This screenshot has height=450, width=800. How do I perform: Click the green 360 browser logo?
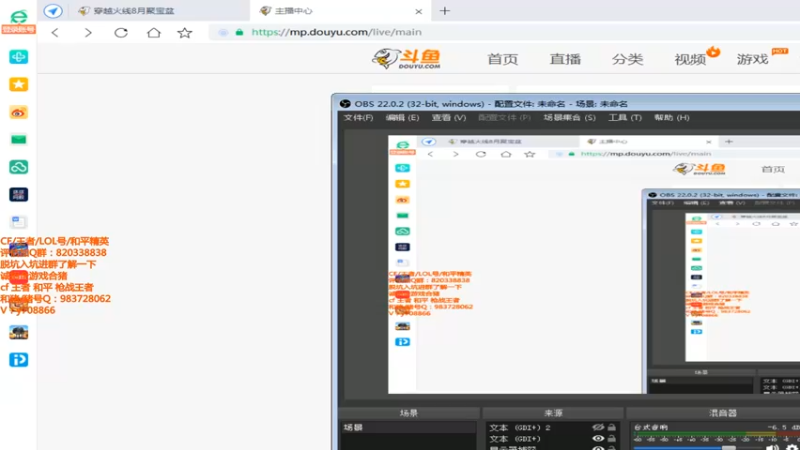(18, 15)
